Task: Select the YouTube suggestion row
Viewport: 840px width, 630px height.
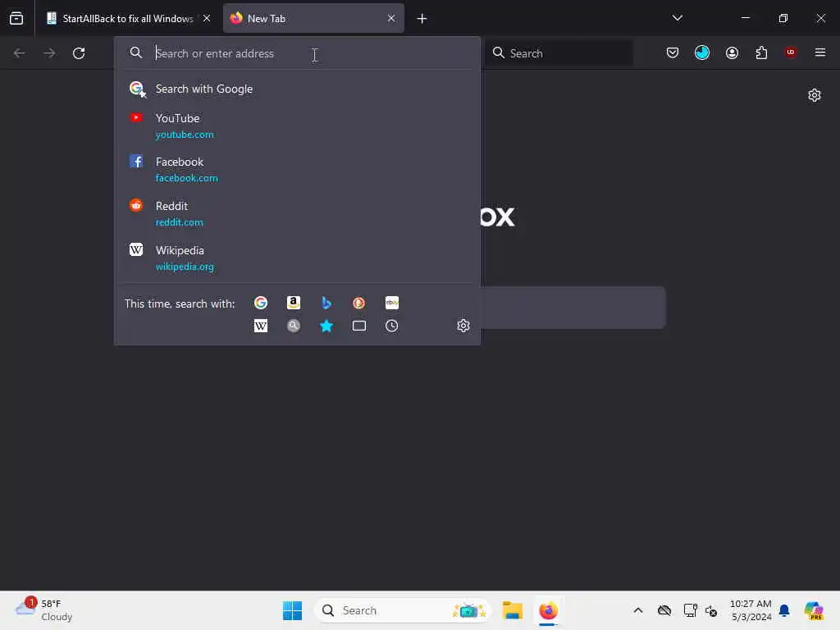Action: [x=298, y=126]
